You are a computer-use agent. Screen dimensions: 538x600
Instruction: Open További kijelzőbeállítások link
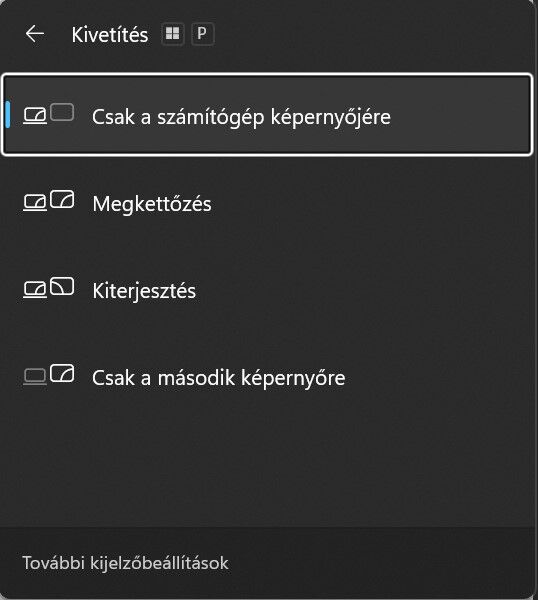click(x=126, y=563)
